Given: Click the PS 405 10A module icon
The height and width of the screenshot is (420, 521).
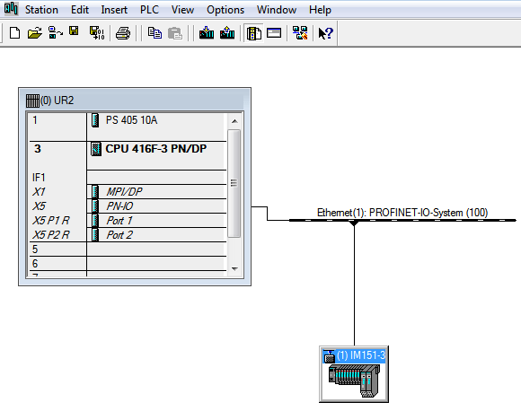Looking at the screenshot, I should [x=95, y=120].
